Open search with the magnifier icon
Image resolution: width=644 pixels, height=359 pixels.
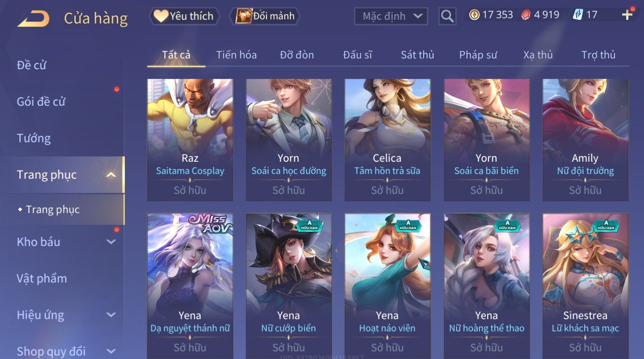pos(447,16)
